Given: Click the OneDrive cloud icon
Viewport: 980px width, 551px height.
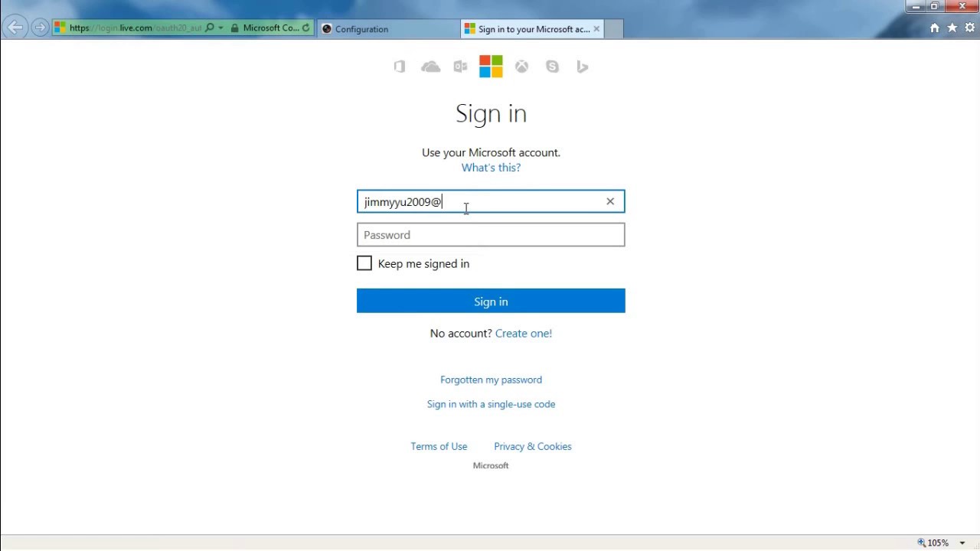Looking at the screenshot, I should 430,67.
